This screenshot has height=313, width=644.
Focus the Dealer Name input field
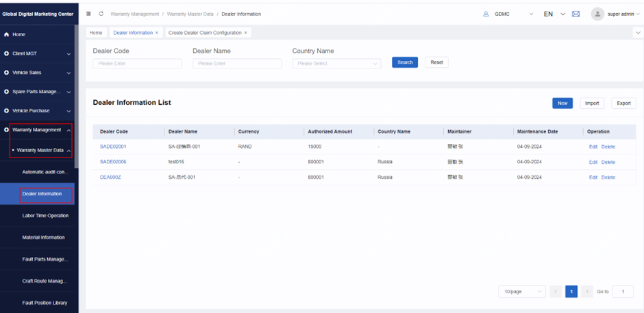coord(237,64)
